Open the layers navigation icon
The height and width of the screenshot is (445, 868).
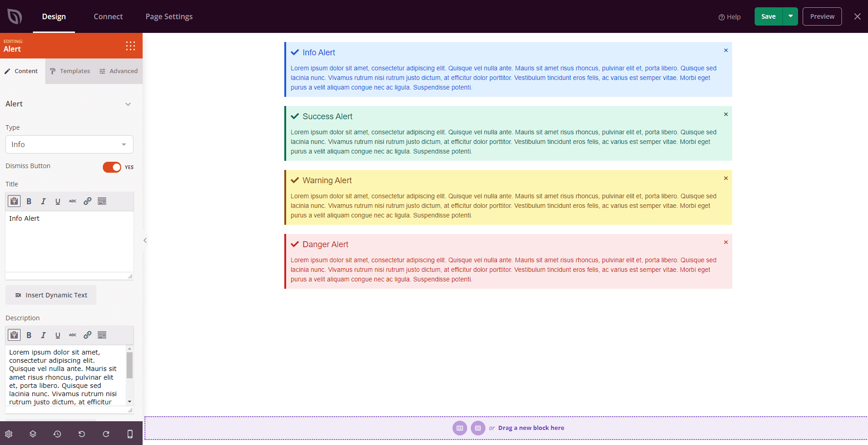click(33, 434)
